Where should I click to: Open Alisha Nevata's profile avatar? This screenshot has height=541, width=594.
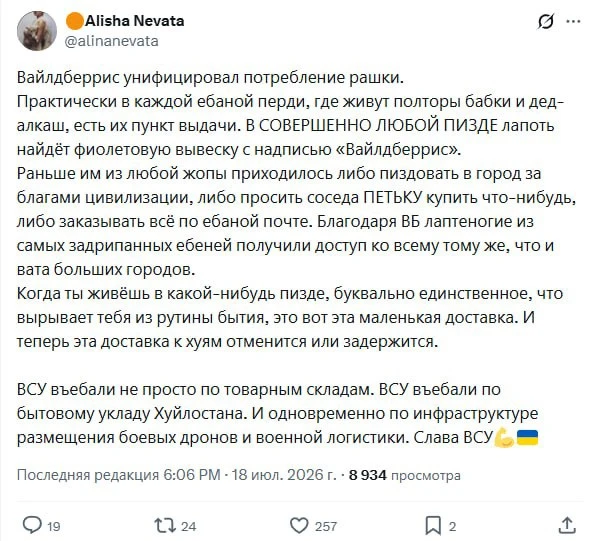pos(37,31)
